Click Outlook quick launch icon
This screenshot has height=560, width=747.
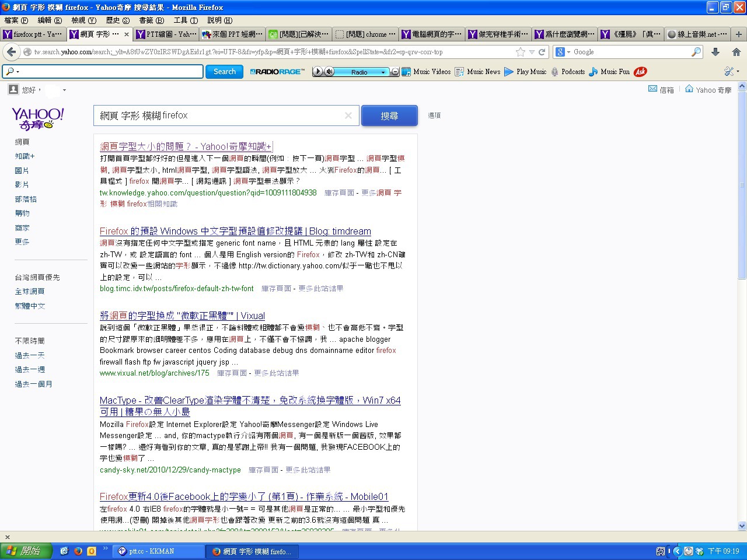92,551
